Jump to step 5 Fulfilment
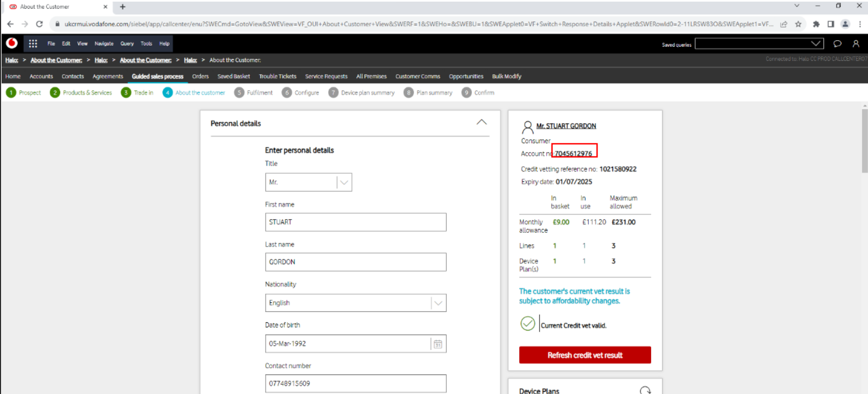Viewport: 868px width, 394px height. pos(254,93)
